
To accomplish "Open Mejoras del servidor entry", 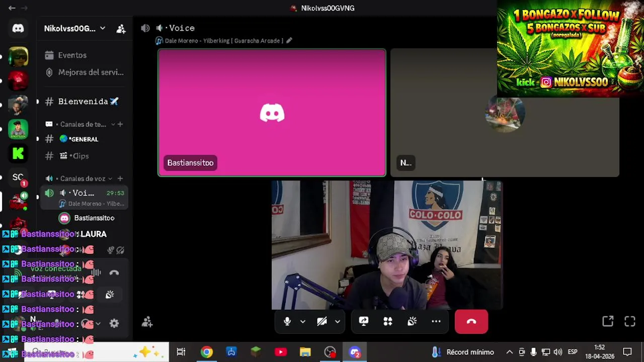I will click(x=85, y=72).
